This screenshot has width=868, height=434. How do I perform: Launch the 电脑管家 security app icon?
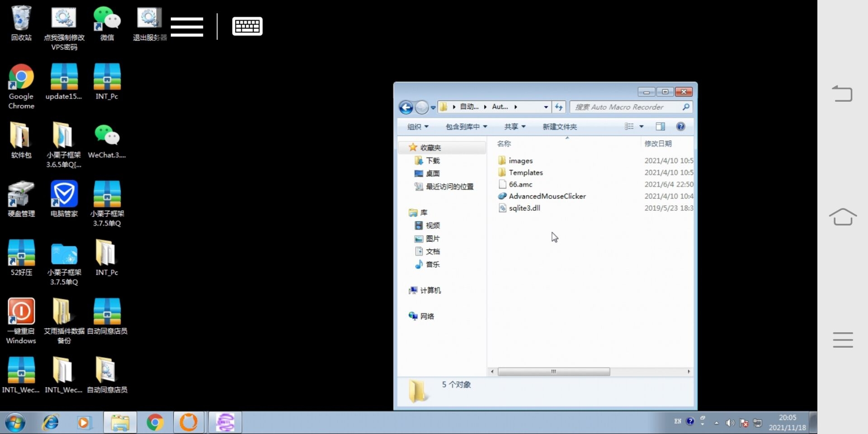[x=64, y=195]
